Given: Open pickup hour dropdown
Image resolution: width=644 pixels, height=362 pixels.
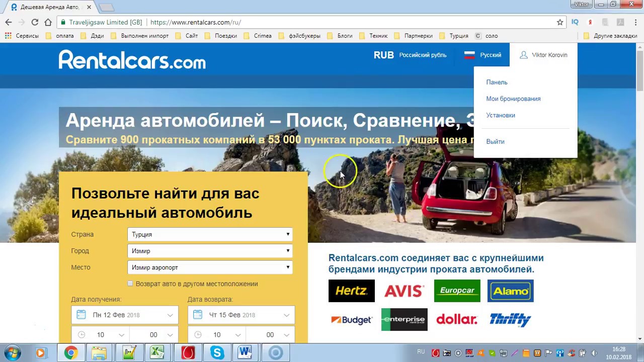Looking at the screenshot, I should pyautogui.click(x=101, y=334).
